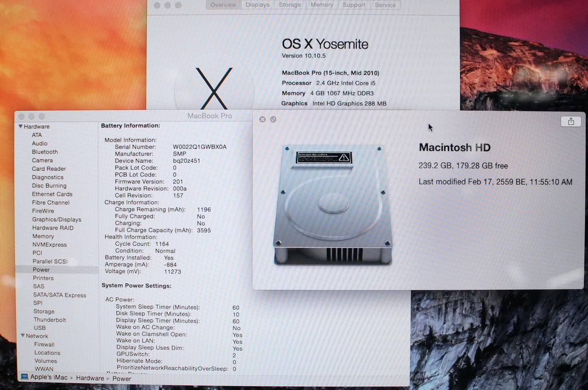Click the Device Name value bq20z451

[x=186, y=160]
